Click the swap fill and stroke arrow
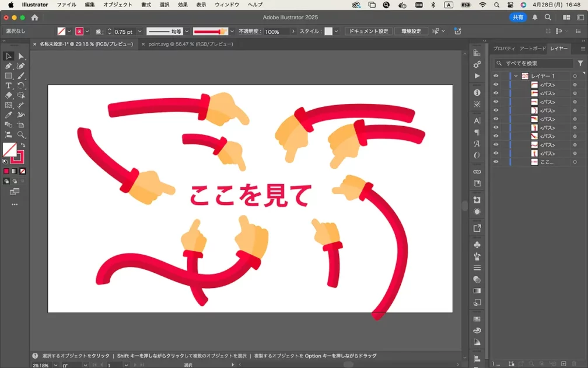The width and height of the screenshot is (588, 368). pos(23,145)
